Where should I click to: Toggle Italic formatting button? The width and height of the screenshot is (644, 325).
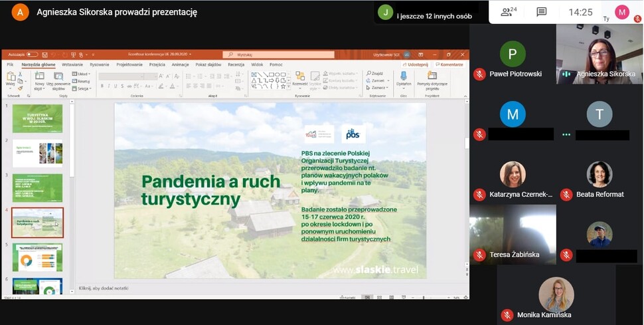pos(109,86)
